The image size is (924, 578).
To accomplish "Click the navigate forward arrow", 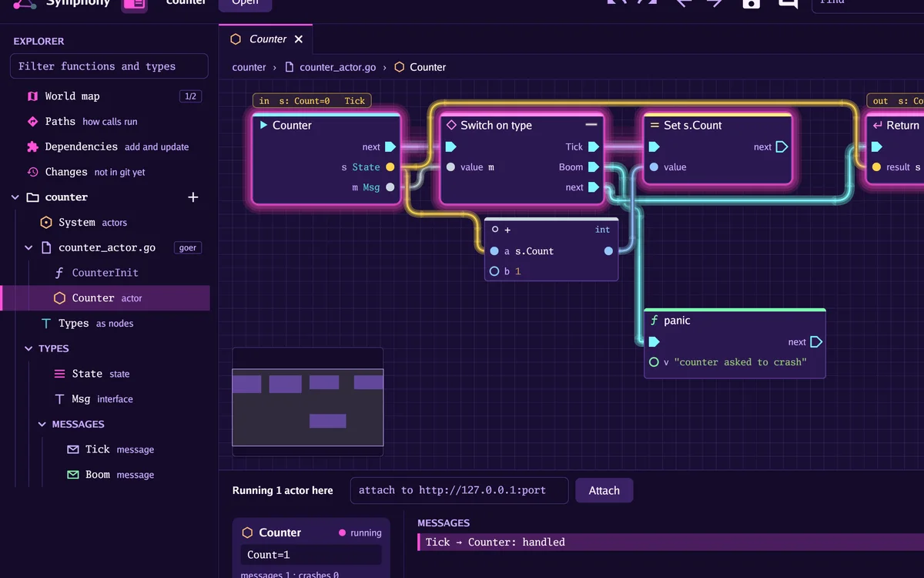I will coord(715,2).
